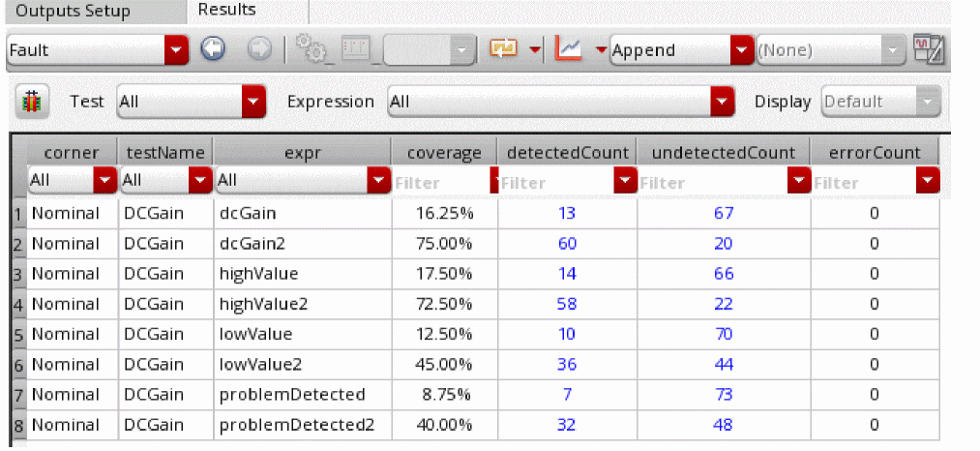The width and height of the screenshot is (980, 451).
Task: Sort by the expr column header
Action: coord(303,153)
